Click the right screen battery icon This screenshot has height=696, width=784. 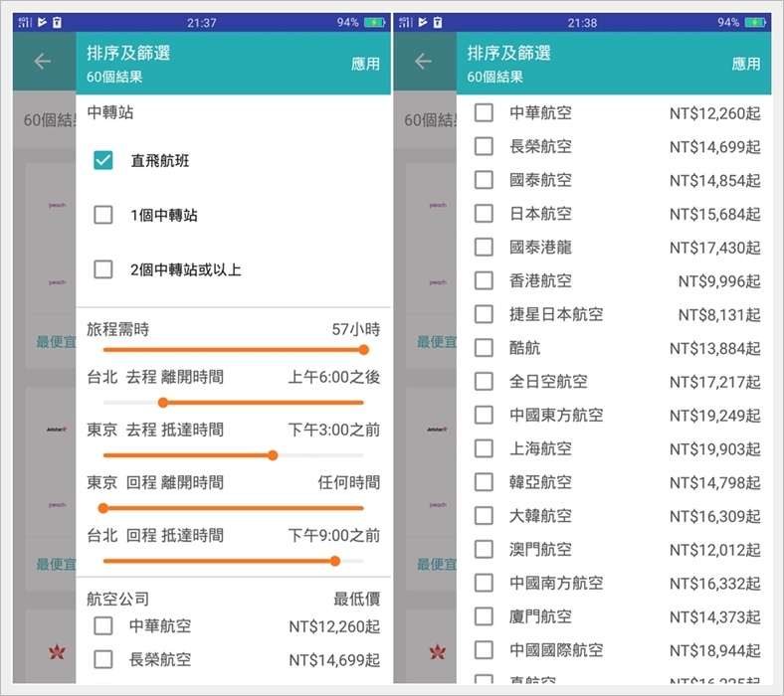tap(755, 22)
